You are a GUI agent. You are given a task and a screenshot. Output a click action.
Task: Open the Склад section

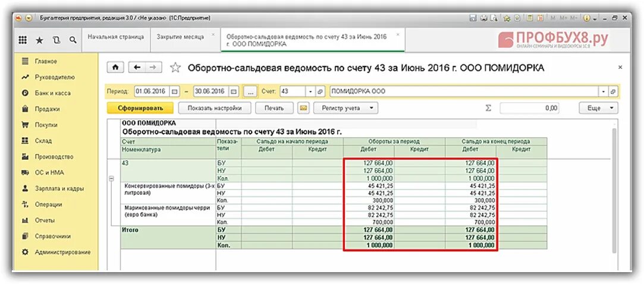(x=55, y=141)
